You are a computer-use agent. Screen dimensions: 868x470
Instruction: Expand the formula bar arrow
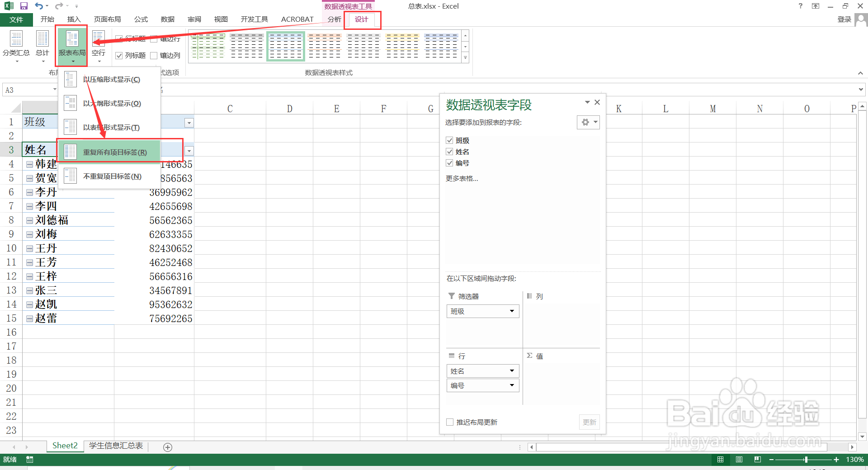[x=860, y=90]
